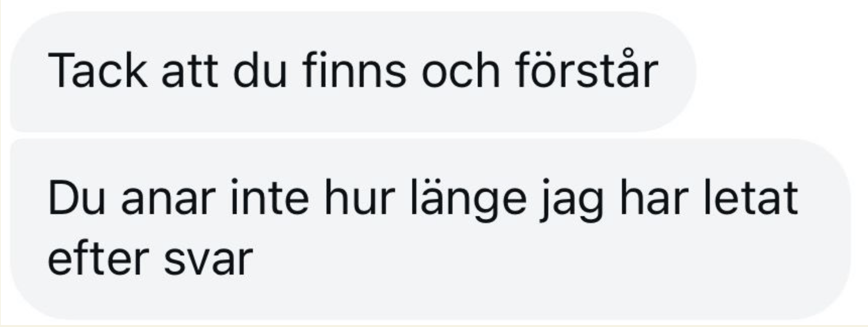Click the word "inte" in second message
This screenshot has height=327, width=868.
(x=270, y=197)
